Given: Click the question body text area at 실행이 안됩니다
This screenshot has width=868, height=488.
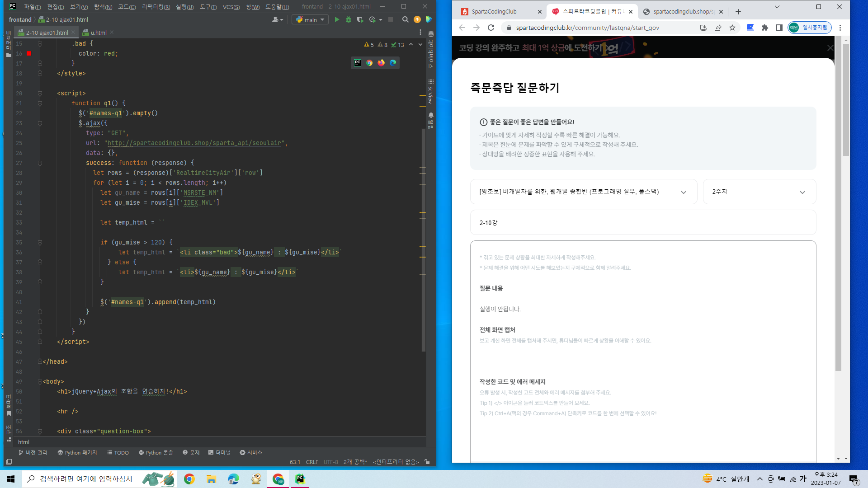Looking at the screenshot, I should pyautogui.click(x=500, y=309).
